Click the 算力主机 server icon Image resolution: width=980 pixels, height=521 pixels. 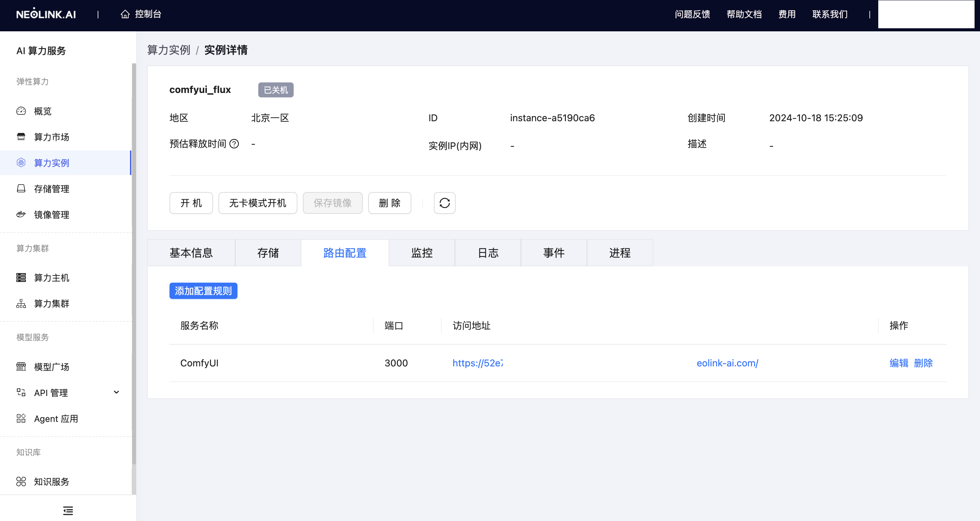pyautogui.click(x=21, y=278)
